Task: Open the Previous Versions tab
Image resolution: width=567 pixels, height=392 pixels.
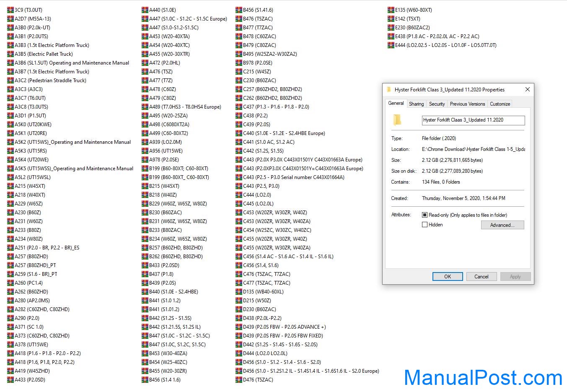Action: pyautogui.click(x=468, y=104)
